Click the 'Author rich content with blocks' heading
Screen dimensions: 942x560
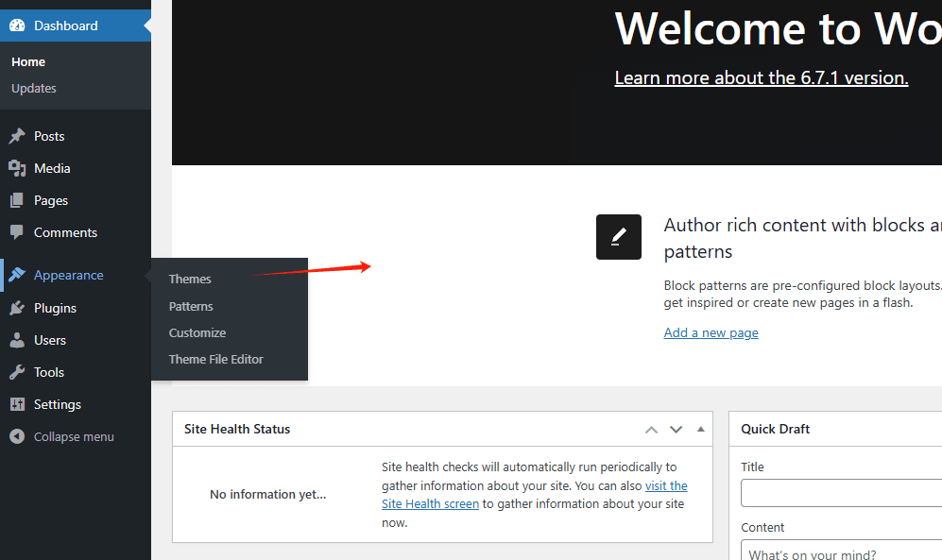[802, 238]
